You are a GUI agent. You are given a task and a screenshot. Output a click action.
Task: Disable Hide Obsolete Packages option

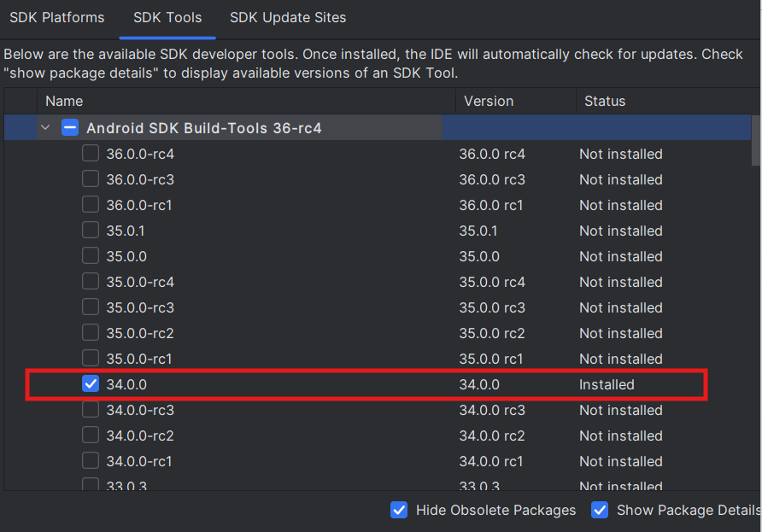pyautogui.click(x=399, y=510)
